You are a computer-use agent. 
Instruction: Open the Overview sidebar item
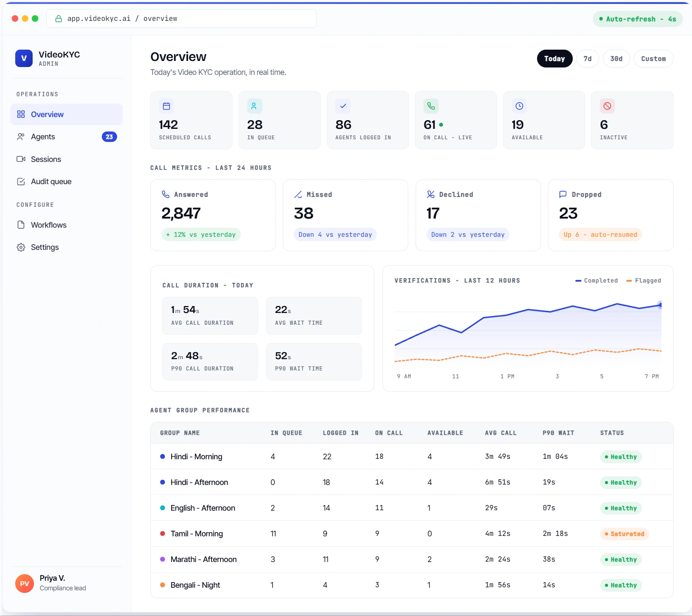(x=67, y=114)
